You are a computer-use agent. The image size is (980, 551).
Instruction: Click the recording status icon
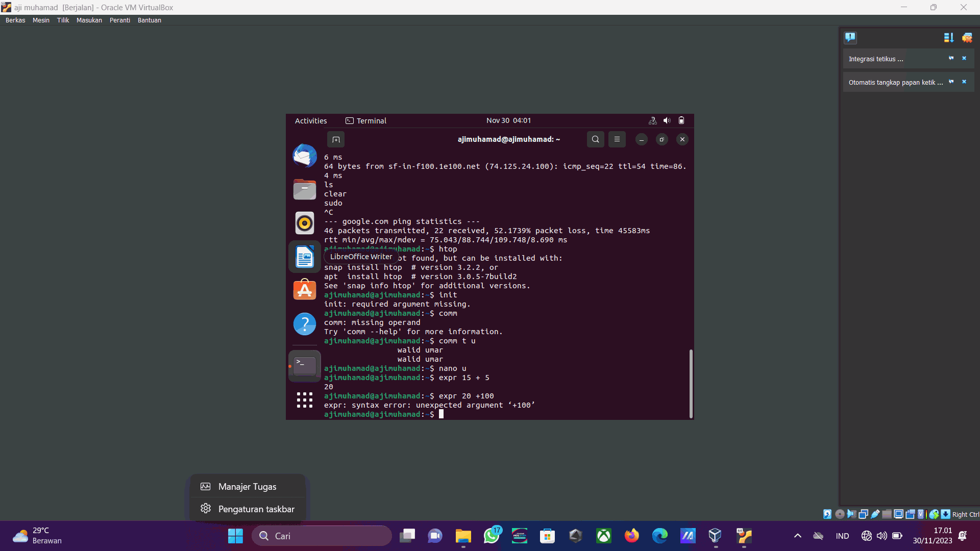pyautogui.click(x=910, y=514)
